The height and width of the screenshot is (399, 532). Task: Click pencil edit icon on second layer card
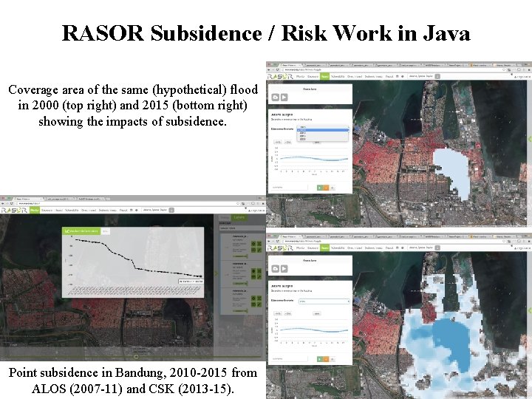pos(259,277)
